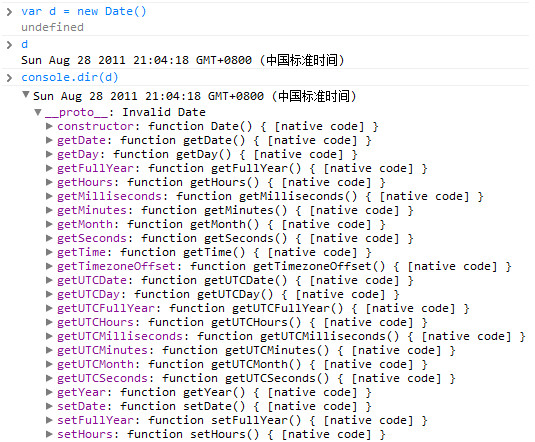Select the 'getUTCMilliseconds' property name

point(120,336)
